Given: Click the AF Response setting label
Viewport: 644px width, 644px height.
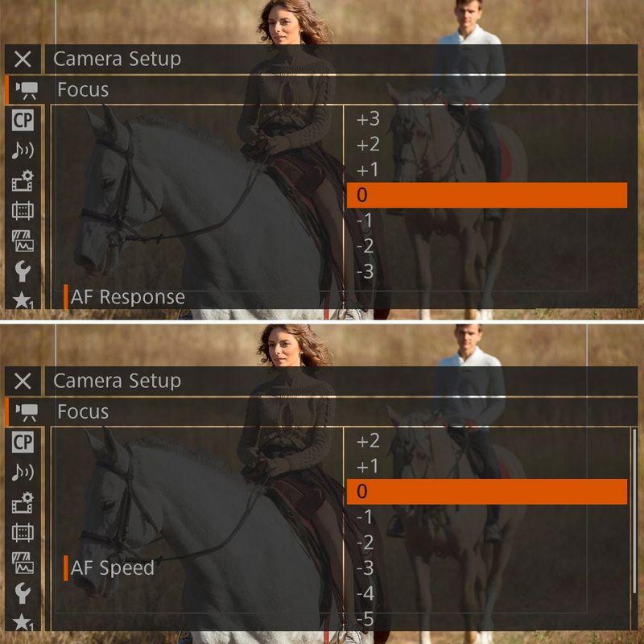Looking at the screenshot, I should [128, 297].
